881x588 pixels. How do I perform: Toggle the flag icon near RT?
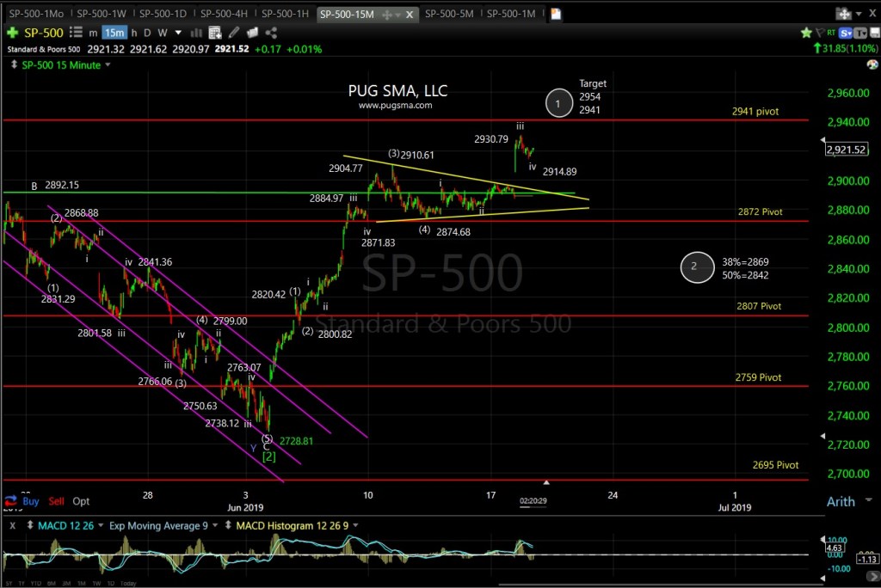pyautogui.click(x=820, y=33)
